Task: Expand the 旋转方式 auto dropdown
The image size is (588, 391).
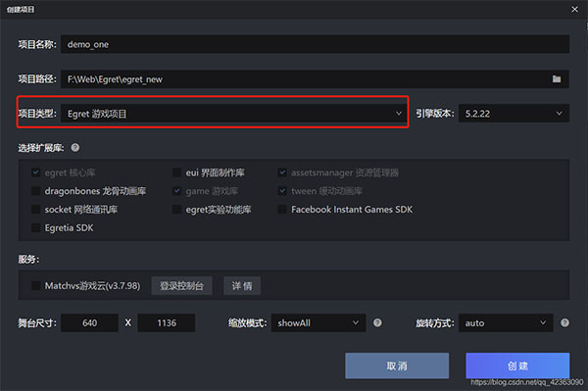Action: [x=506, y=322]
